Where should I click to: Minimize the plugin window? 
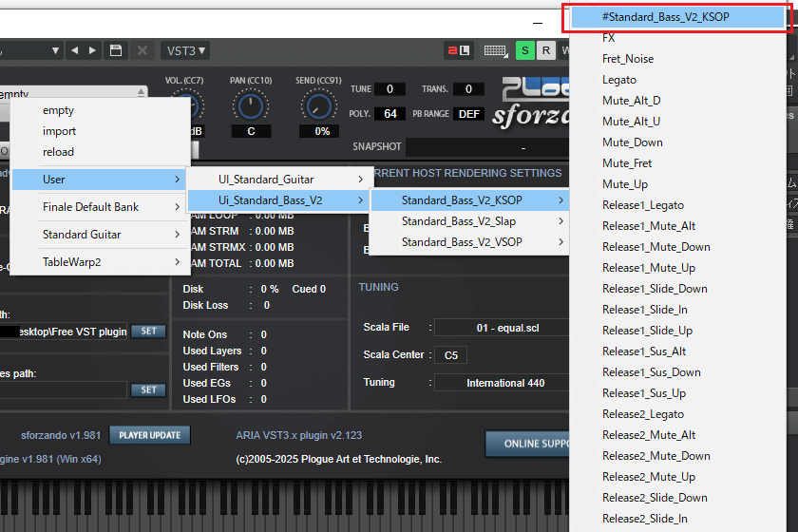pos(538,23)
